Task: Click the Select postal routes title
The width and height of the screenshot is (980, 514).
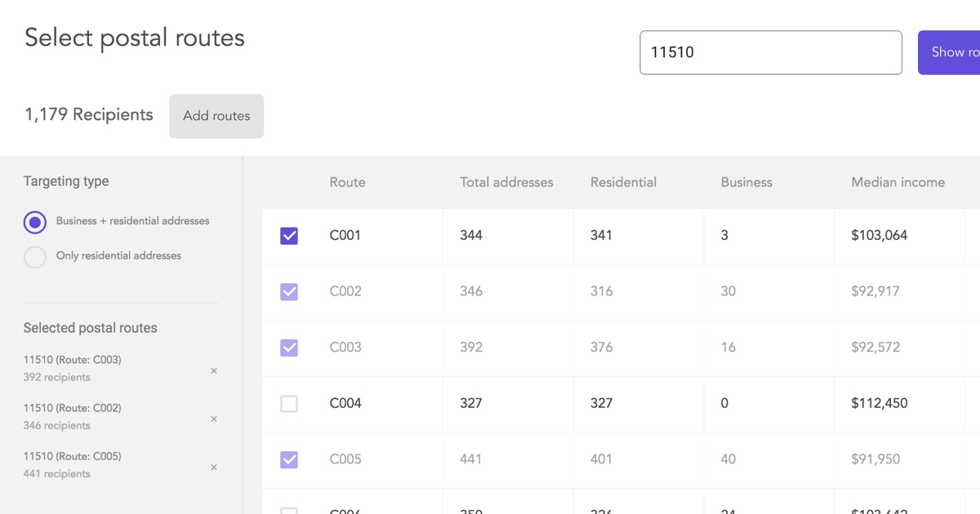Action: [x=135, y=38]
